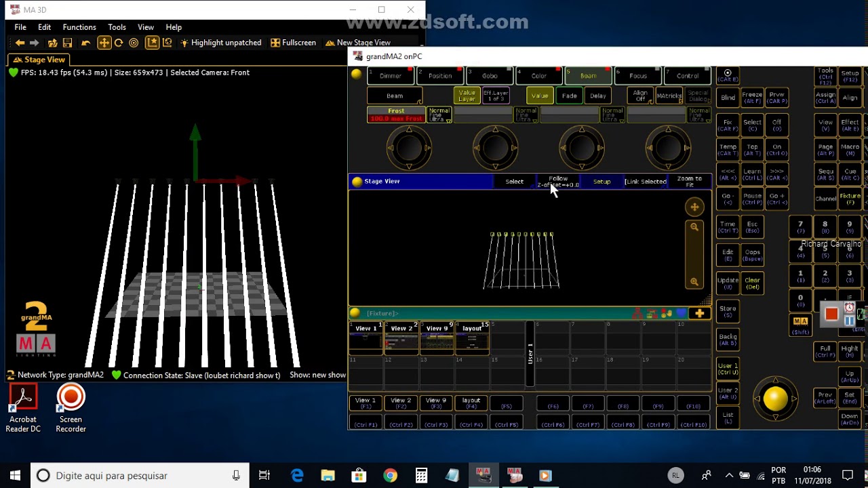
Task: Select the Color preset type tab
Action: point(538,75)
